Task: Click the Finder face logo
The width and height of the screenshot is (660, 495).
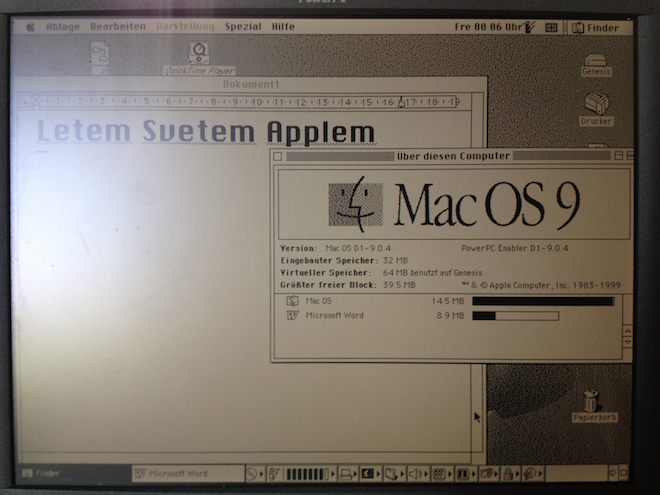Action: click(356, 204)
